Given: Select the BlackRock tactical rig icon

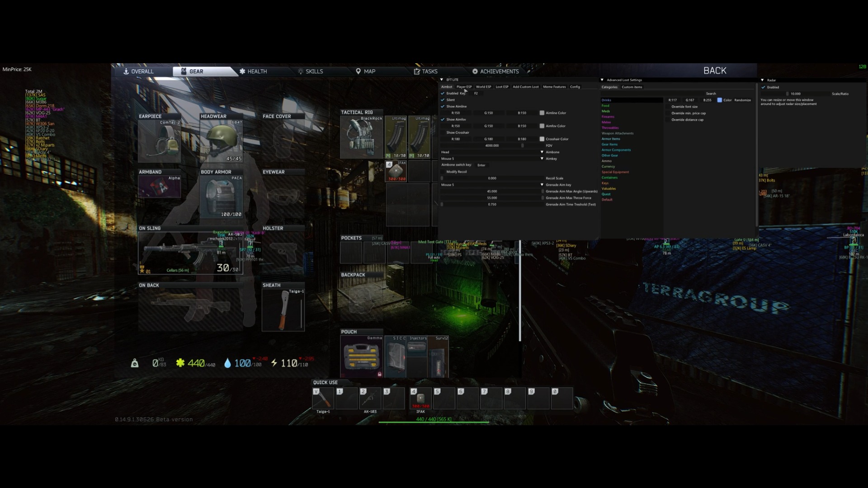Looking at the screenshot, I should pos(361,137).
